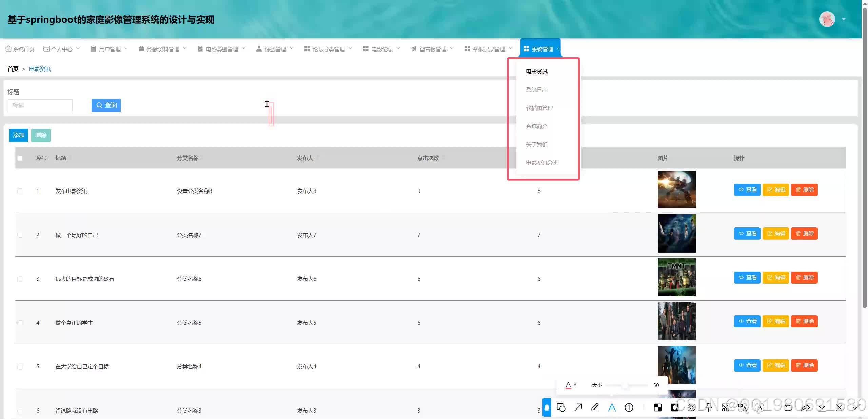
Task: Click the 添加 button
Action: 18,135
